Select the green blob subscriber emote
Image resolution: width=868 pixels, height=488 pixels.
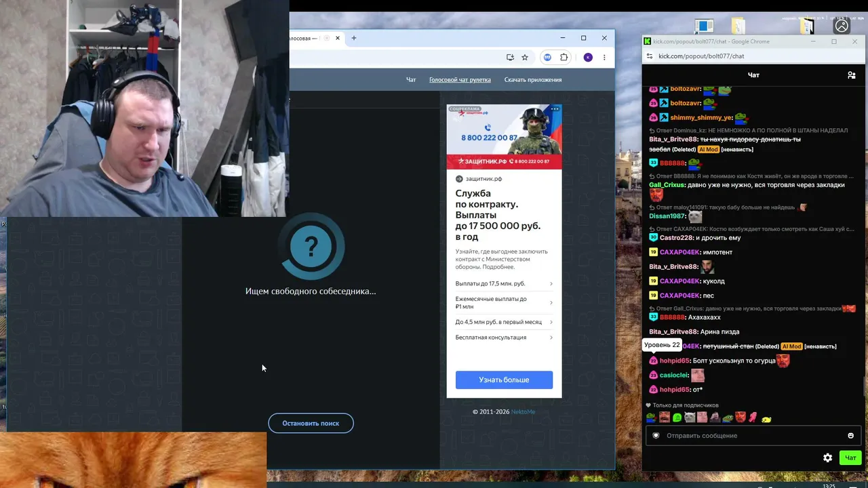click(x=677, y=418)
